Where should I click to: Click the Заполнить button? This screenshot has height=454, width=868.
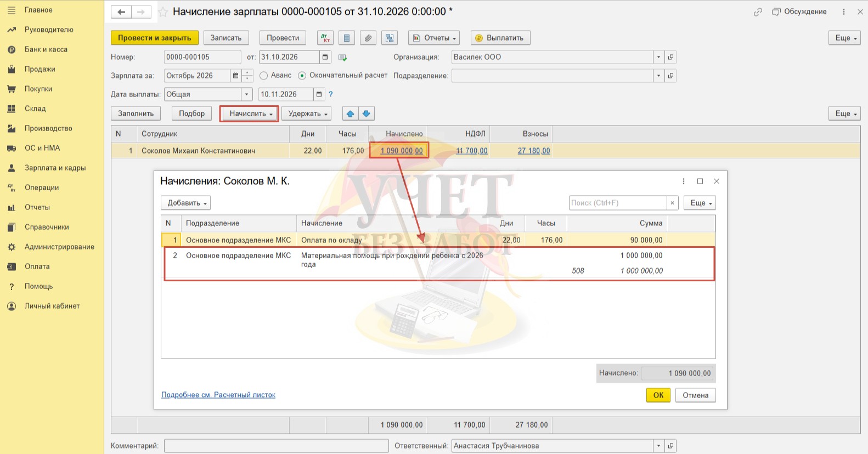pos(136,113)
